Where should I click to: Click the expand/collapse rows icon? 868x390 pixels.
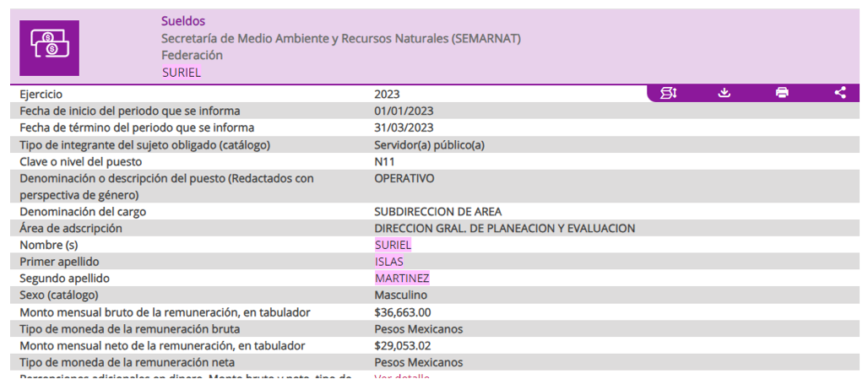[669, 93]
